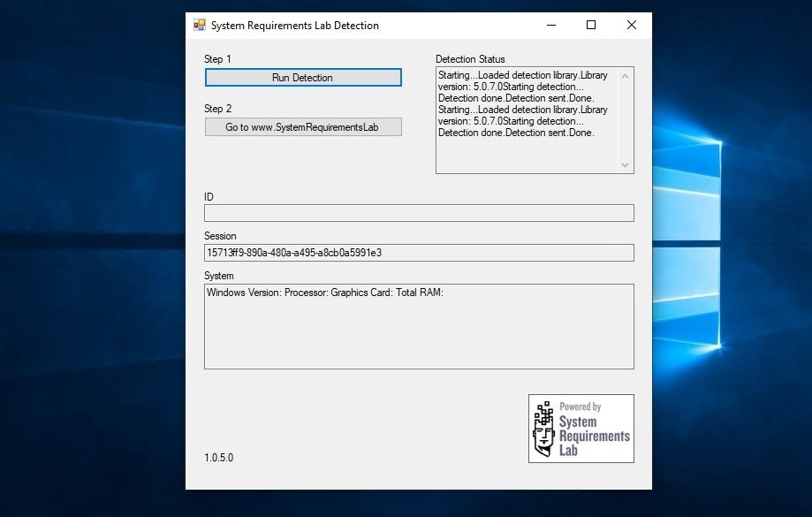
Task: Click the Step 2 label
Action: 217,109
